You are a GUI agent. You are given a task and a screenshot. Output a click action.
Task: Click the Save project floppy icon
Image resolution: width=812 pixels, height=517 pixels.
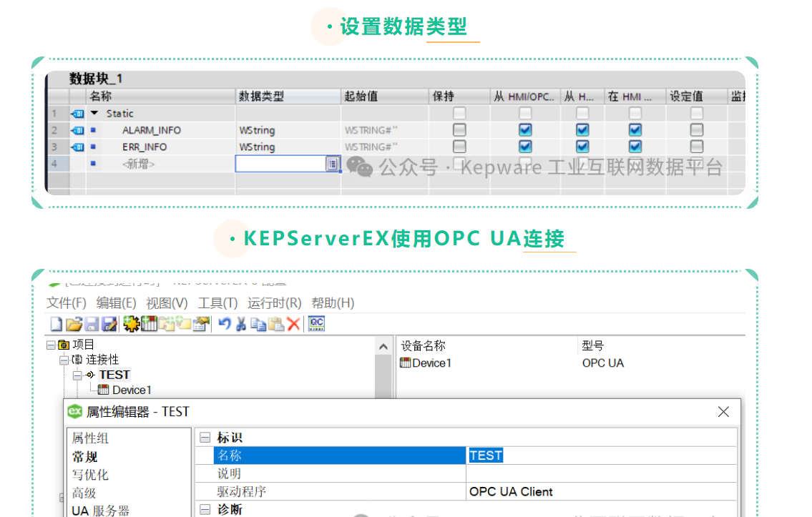tap(92, 324)
